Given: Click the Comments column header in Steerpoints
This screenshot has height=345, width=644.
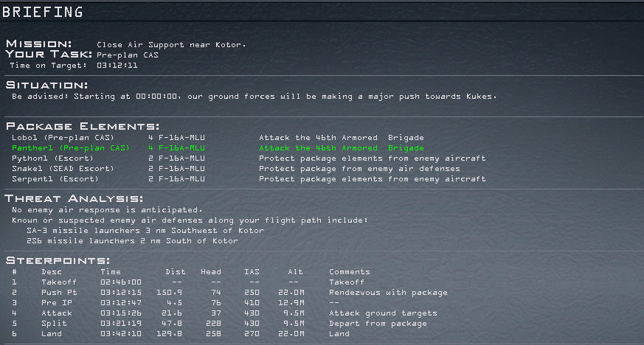Looking at the screenshot, I should (350, 272).
